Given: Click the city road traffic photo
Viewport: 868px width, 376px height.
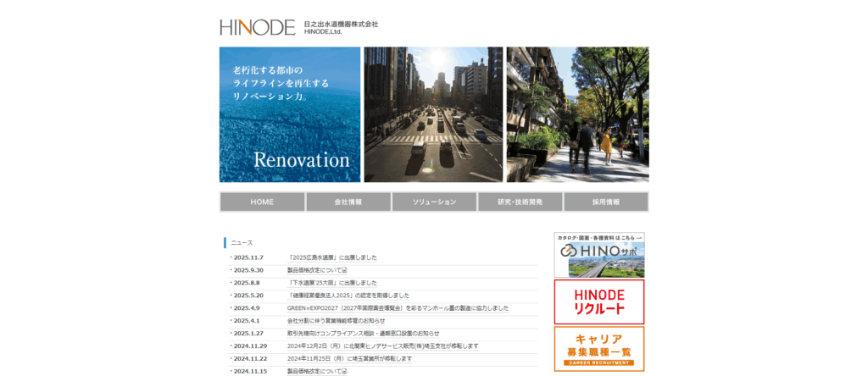Looking at the screenshot, I should click(433, 114).
